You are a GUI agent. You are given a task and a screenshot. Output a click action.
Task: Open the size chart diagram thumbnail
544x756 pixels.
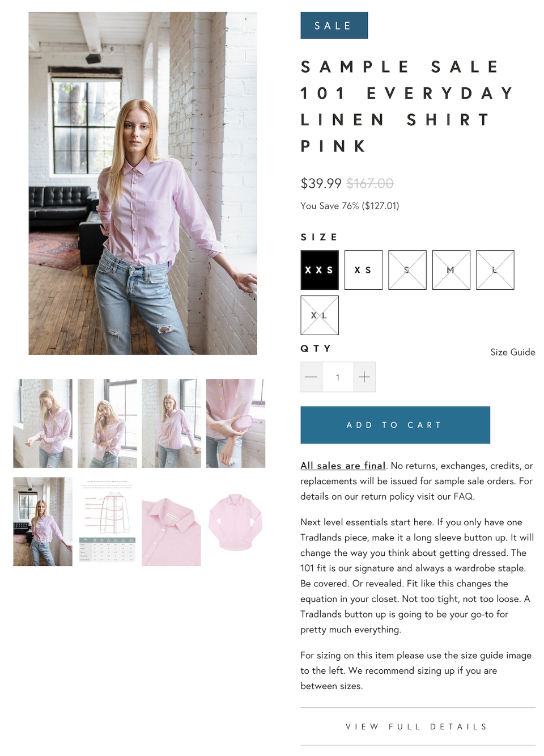[x=107, y=522]
